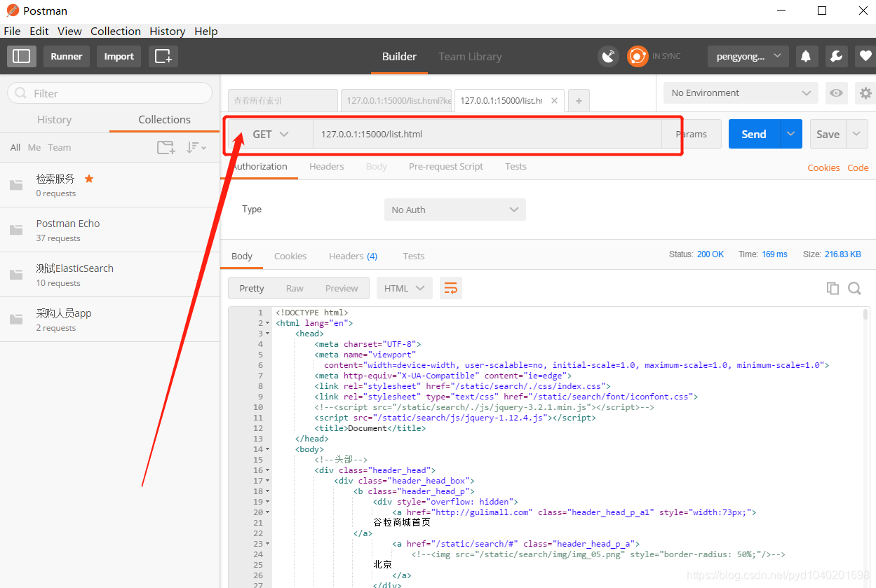Click the star beside 检索服务

click(89, 179)
